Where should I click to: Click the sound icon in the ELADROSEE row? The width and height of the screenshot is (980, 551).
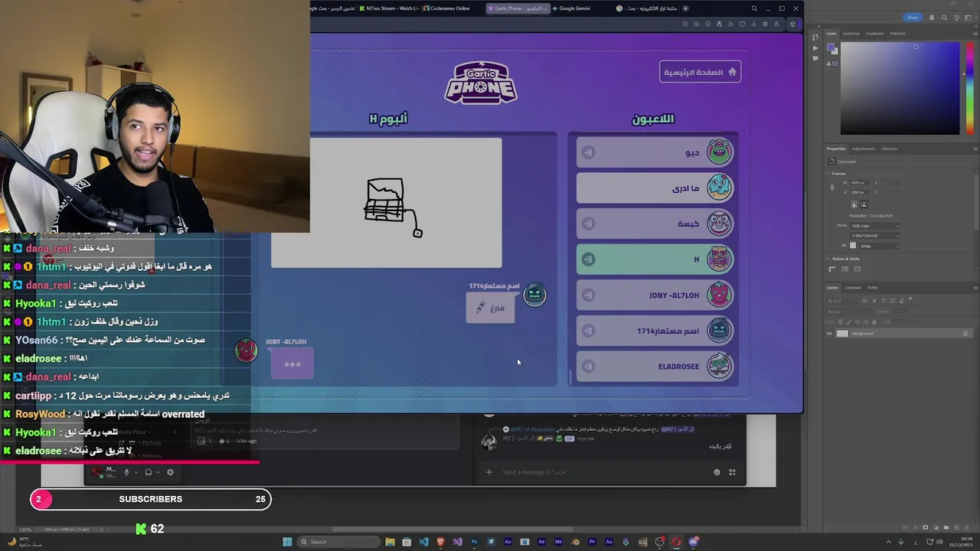tap(588, 367)
